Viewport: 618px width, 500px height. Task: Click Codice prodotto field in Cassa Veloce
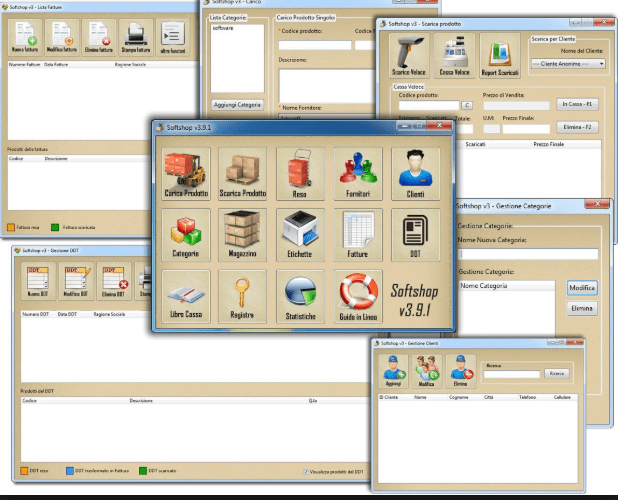[429, 105]
